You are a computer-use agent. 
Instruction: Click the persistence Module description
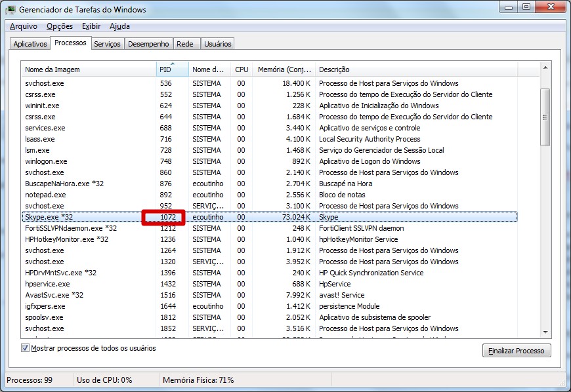349,306
